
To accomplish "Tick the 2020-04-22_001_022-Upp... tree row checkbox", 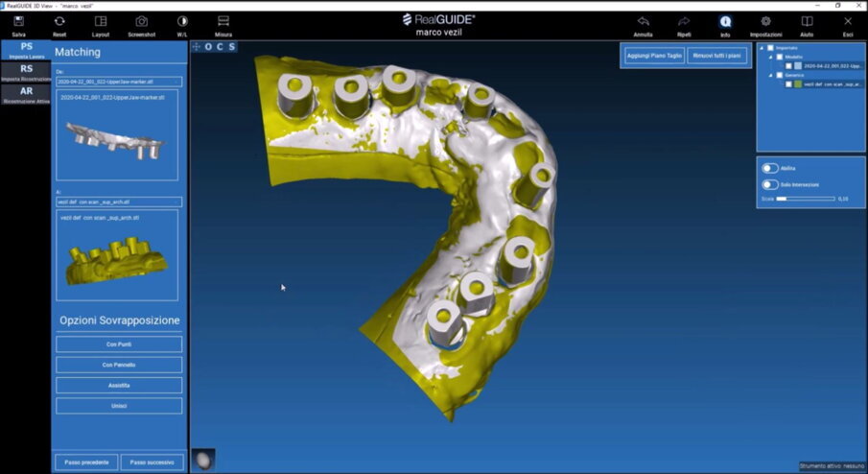I will coord(788,66).
